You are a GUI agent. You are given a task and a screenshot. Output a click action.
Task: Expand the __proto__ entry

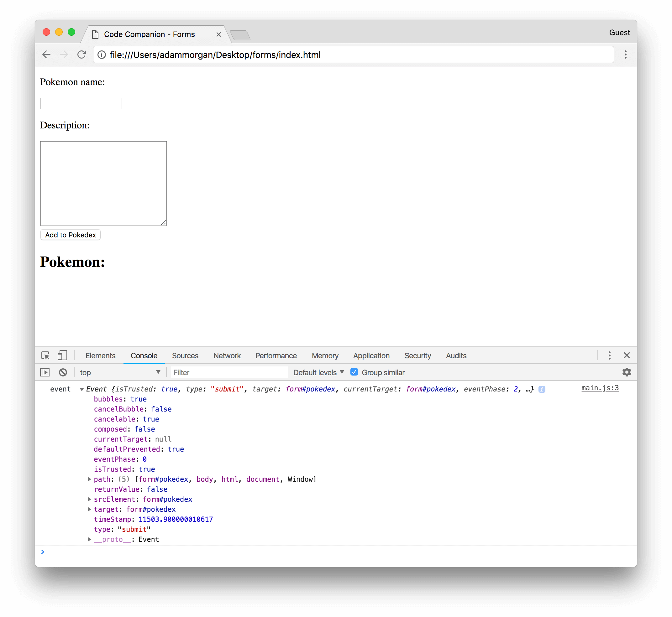pos(89,539)
